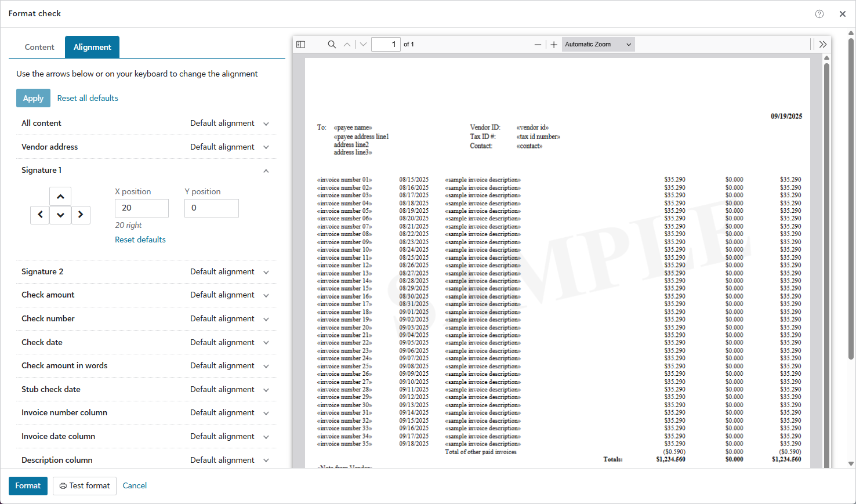Focus the Y position field
Screen dimensions: 856x504
pyautogui.click(x=212, y=208)
